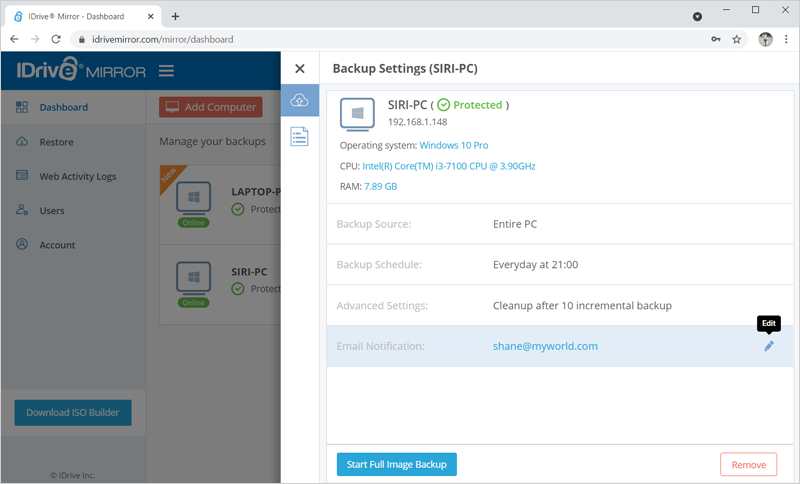
Task: Click the shane@myworld.com email link
Action: [545, 346]
